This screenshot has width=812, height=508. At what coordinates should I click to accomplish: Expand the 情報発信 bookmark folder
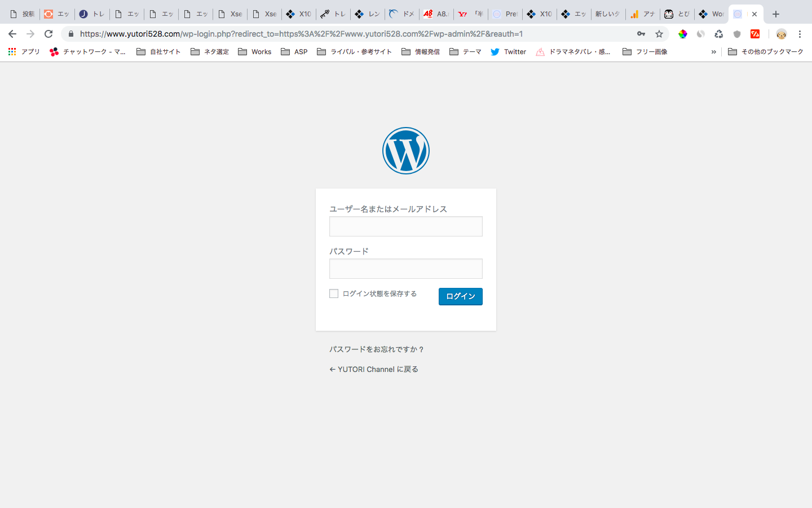(x=421, y=52)
